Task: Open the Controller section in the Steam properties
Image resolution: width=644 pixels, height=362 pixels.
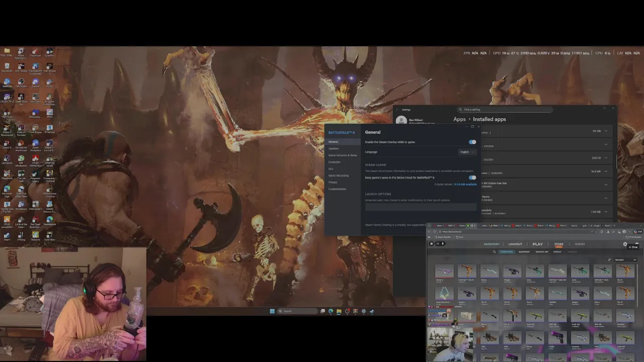Action: [335, 162]
